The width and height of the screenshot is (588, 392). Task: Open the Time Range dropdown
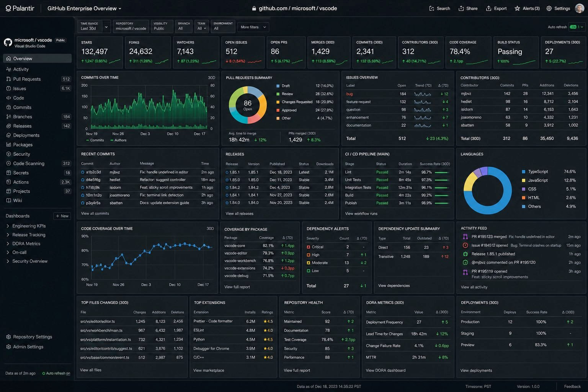coord(94,26)
